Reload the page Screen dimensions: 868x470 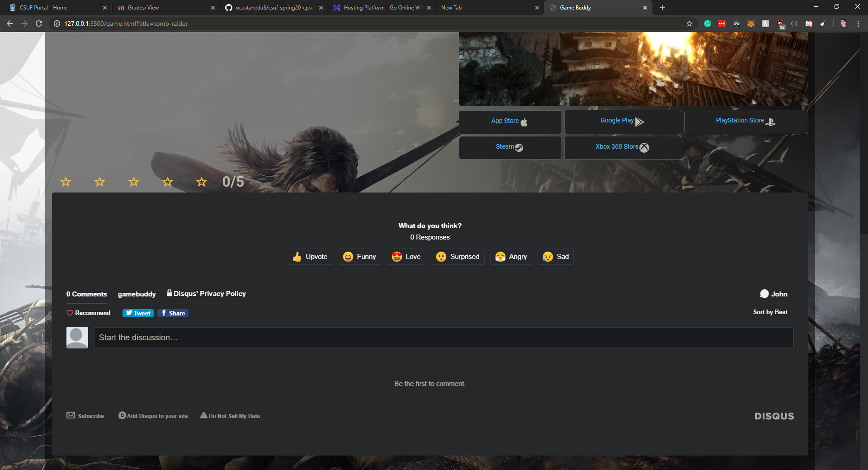click(x=39, y=23)
